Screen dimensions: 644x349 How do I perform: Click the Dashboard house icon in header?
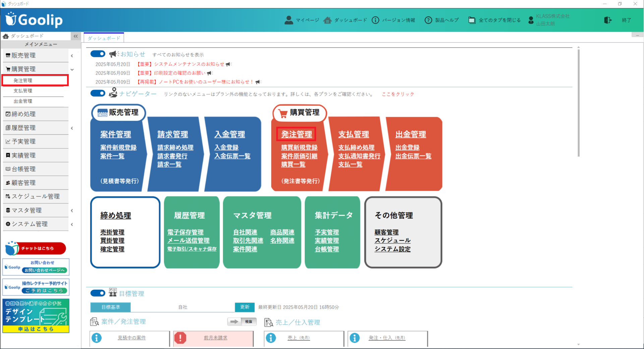click(x=328, y=20)
